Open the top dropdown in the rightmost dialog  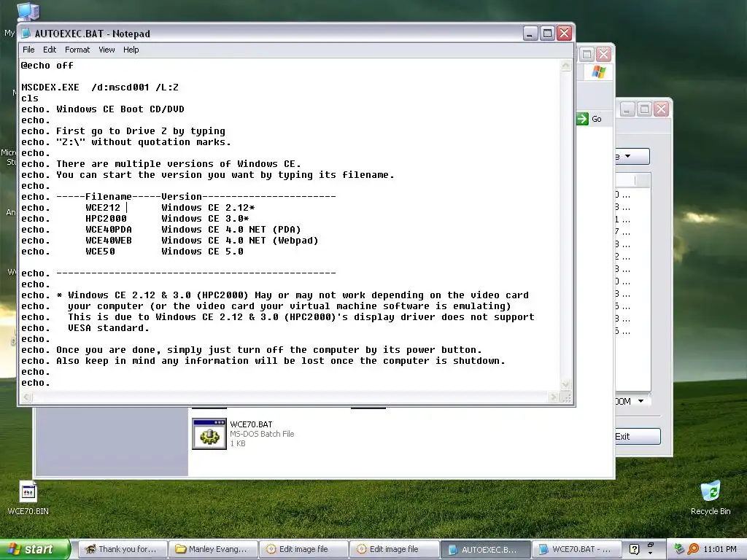[x=632, y=156]
